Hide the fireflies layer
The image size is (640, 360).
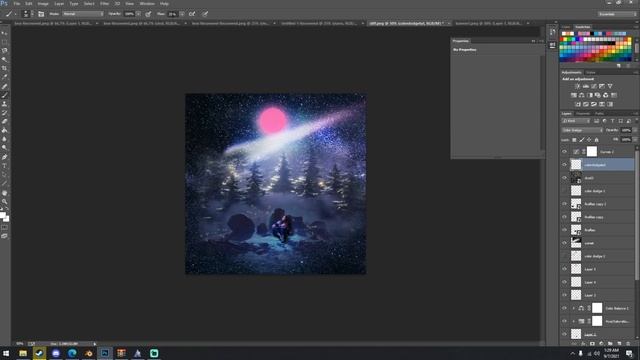pyautogui.click(x=564, y=230)
